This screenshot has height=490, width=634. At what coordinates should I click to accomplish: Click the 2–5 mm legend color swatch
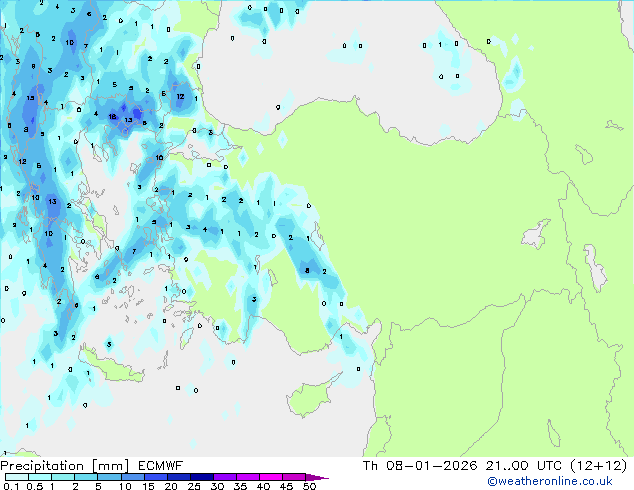(x=86, y=477)
